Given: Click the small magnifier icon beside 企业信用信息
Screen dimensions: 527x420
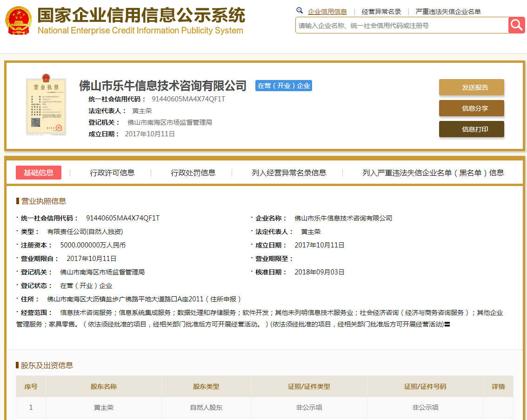Looking at the screenshot, I should pos(299,10).
